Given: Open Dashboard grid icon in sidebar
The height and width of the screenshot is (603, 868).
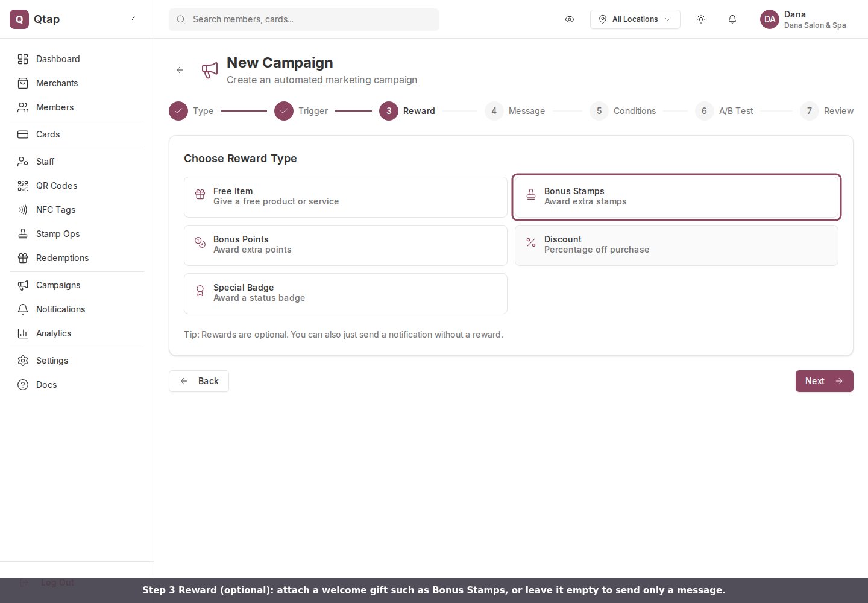Looking at the screenshot, I should (23, 59).
